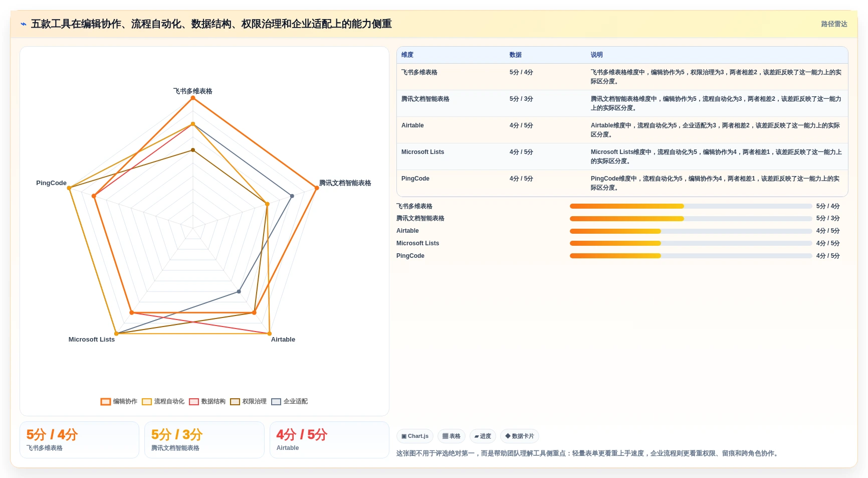
Task: Click the 说明 column header
Action: [x=596, y=55]
